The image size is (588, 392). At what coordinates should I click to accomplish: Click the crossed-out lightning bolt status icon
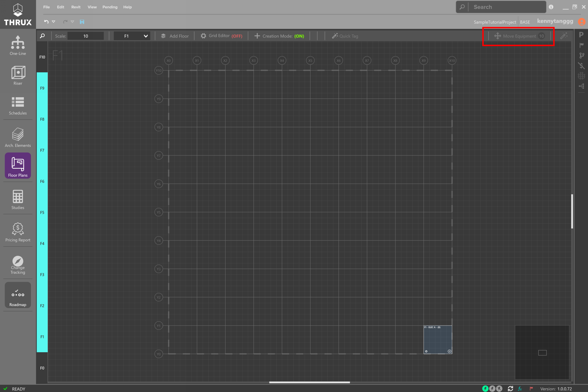coord(499,389)
